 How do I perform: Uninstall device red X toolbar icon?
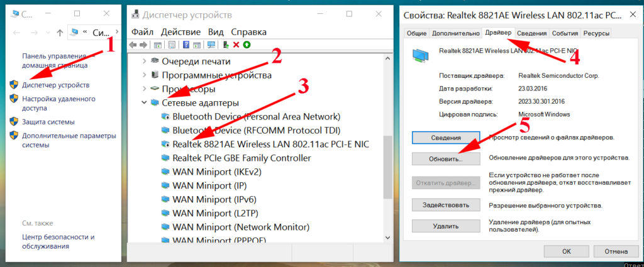coord(236,45)
